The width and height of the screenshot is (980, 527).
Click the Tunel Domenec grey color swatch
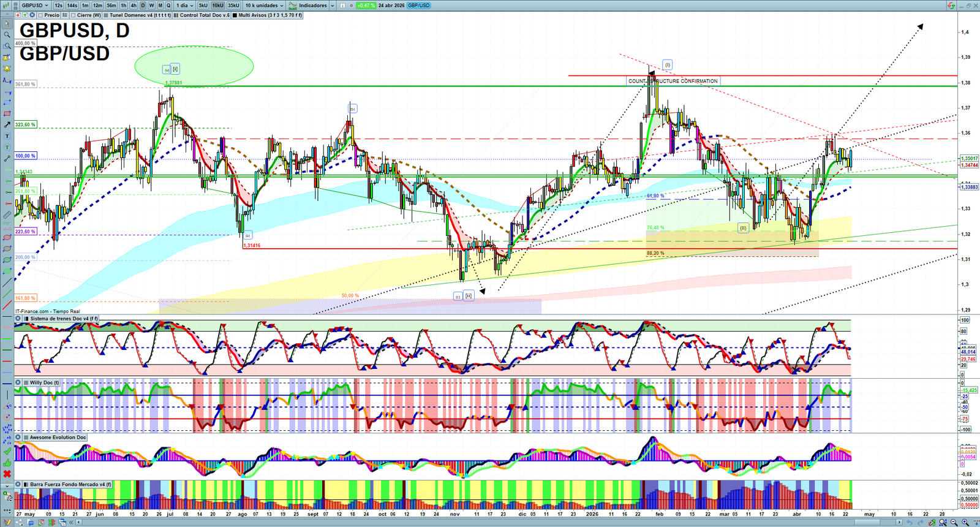coord(106,15)
